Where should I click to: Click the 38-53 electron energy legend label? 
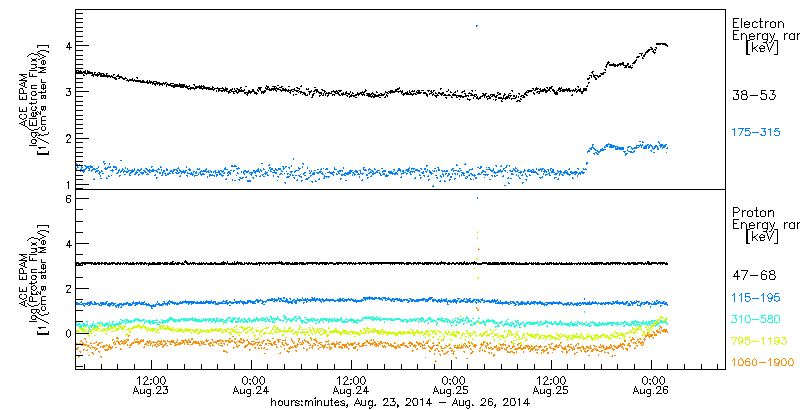point(754,95)
